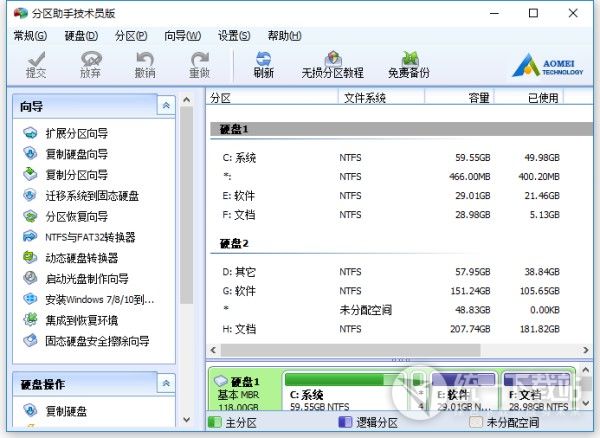Click the app icon in the title bar
Viewport: 600px width, 438px height.
pos(21,13)
